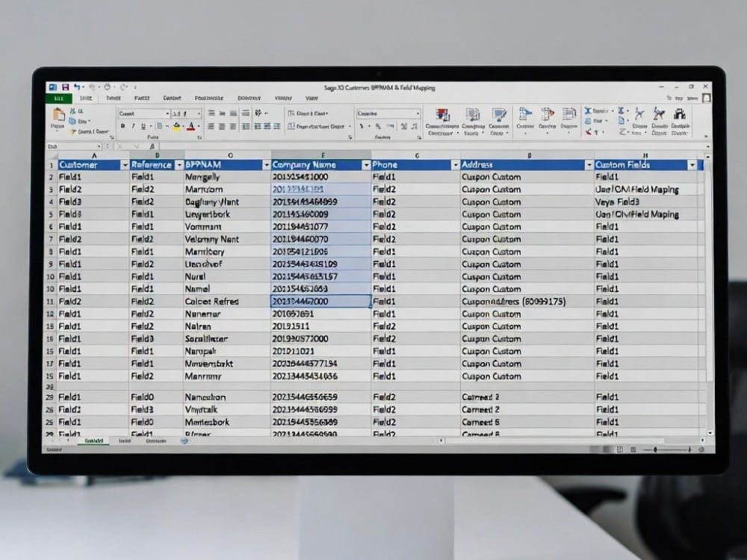Open the Phone column filter dropdown

point(456,165)
